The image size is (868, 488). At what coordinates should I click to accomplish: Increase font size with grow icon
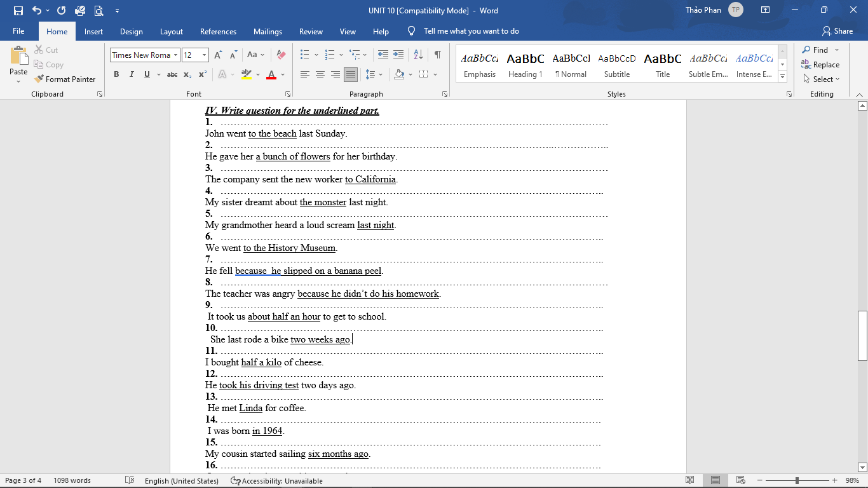(x=218, y=55)
